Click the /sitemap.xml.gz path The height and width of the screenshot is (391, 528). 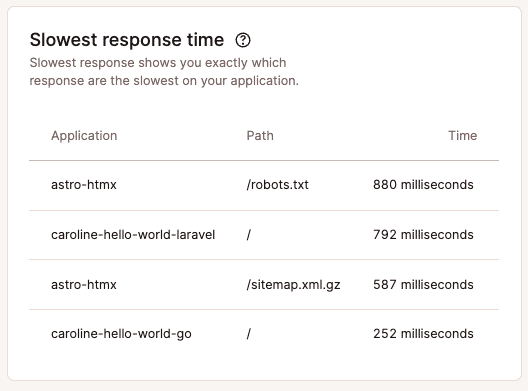[x=293, y=285]
